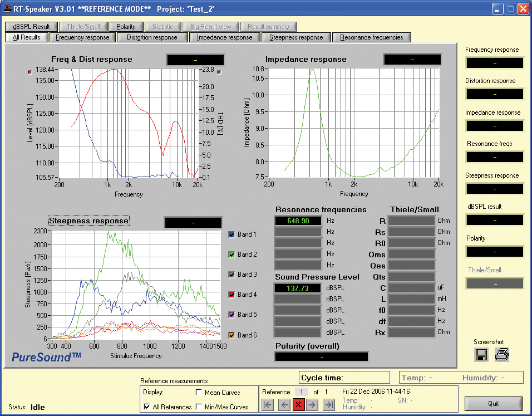
Task: Jump to first reference measurement
Action: (268, 405)
